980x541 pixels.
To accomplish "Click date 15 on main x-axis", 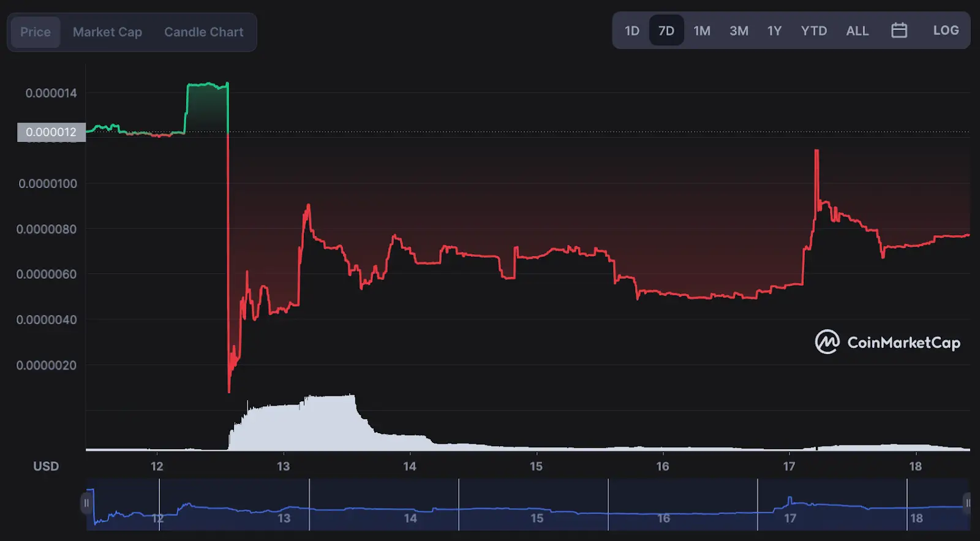I will (x=536, y=466).
